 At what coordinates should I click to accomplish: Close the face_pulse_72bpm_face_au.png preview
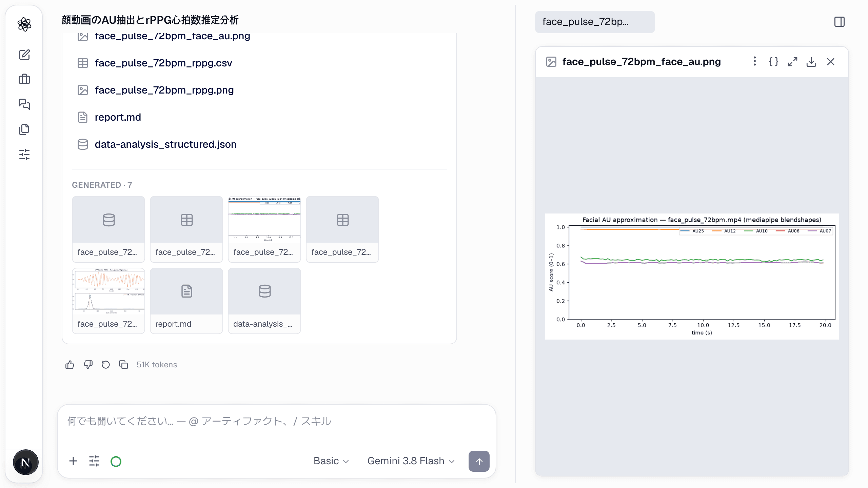pyautogui.click(x=831, y=62)
